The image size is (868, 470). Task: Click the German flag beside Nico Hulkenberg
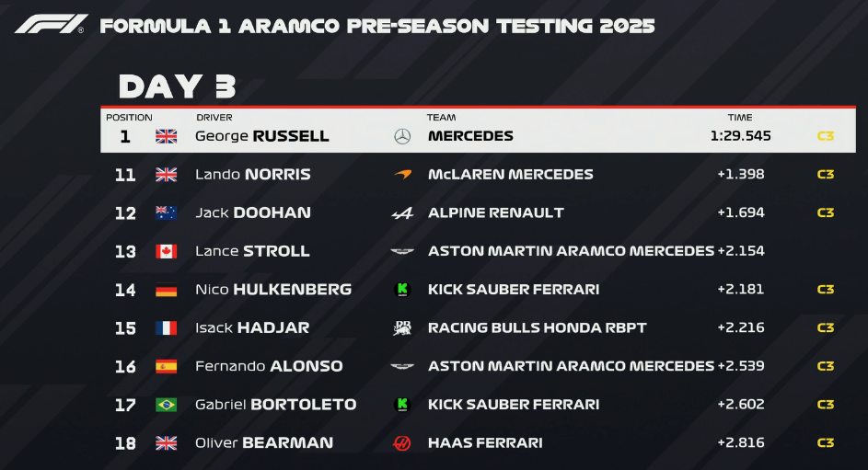[166, 290]
